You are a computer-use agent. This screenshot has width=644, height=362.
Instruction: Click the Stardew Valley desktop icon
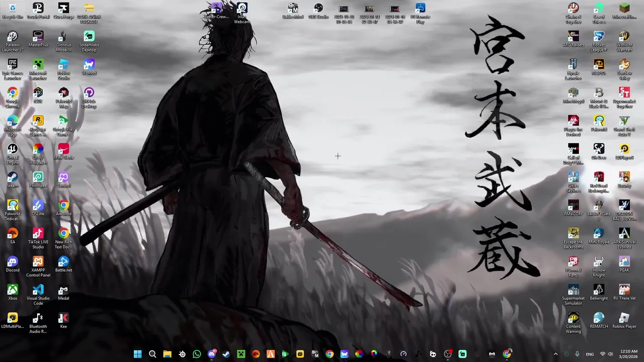tap(624, 70)
